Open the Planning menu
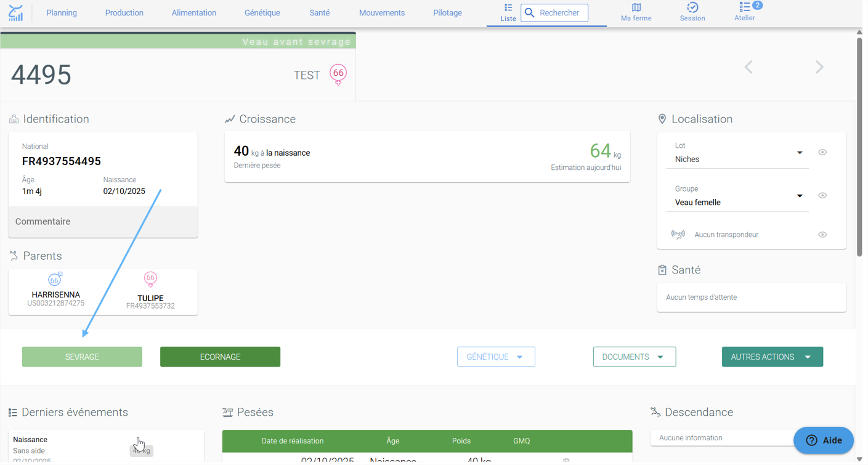Screen dimensions: 868x465 (x=62, y=13)
